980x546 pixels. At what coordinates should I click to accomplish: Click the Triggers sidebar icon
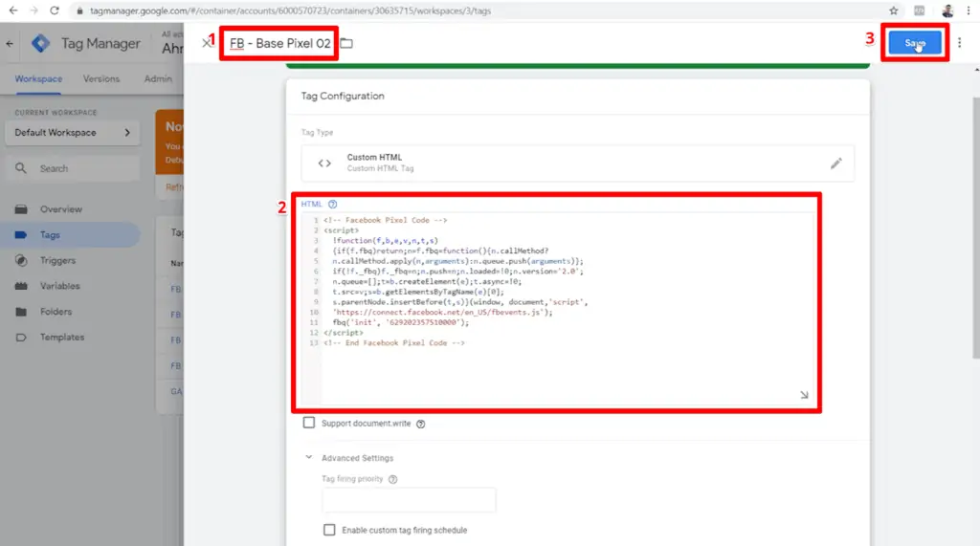(21, 260)
